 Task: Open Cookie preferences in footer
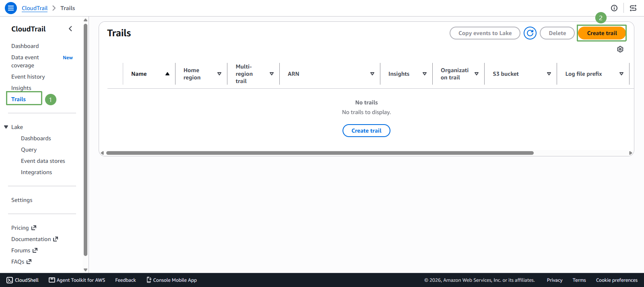coord(617,280)
